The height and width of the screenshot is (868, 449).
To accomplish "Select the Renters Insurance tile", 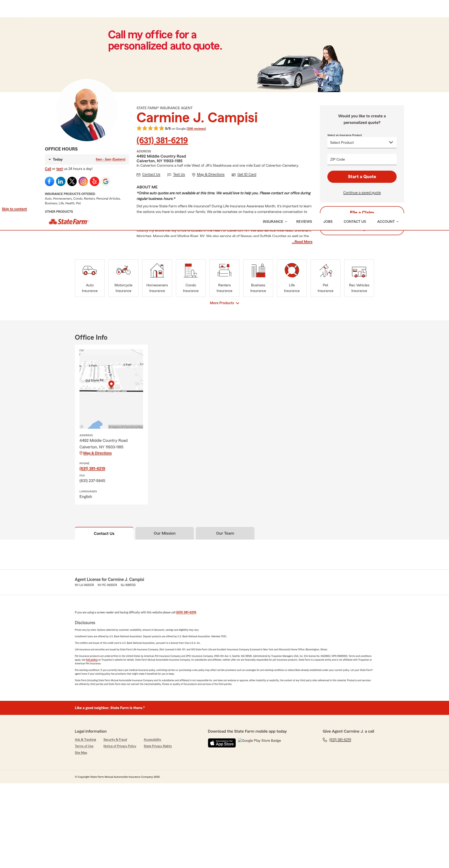I will click(x=224, y=278).
